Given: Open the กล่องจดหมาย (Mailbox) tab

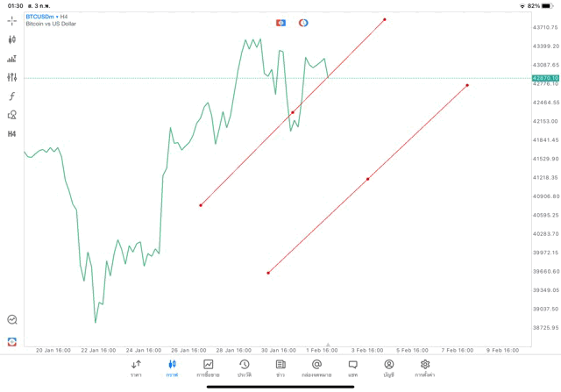Looking at the screenshot, I should pyautogui.click(x=316, y=367).
